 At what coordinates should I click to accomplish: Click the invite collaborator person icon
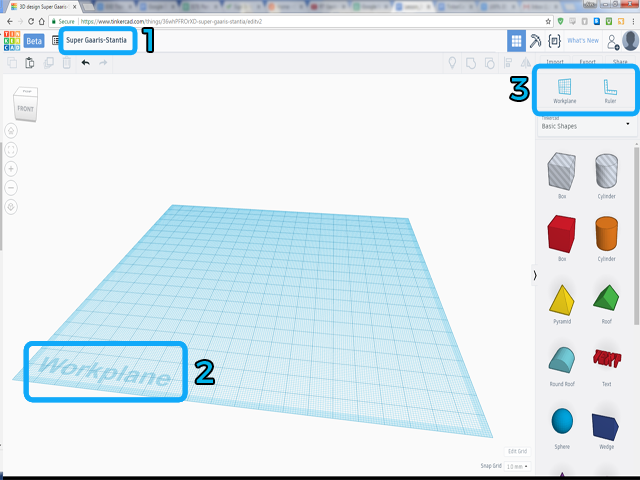click(613, 42)
